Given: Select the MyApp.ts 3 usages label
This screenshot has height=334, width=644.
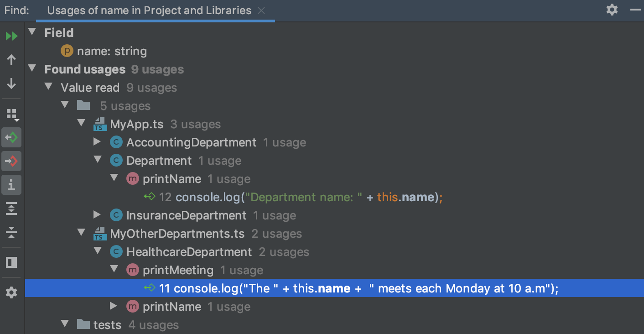Looking at the screenshot, I should click(165, 124).
